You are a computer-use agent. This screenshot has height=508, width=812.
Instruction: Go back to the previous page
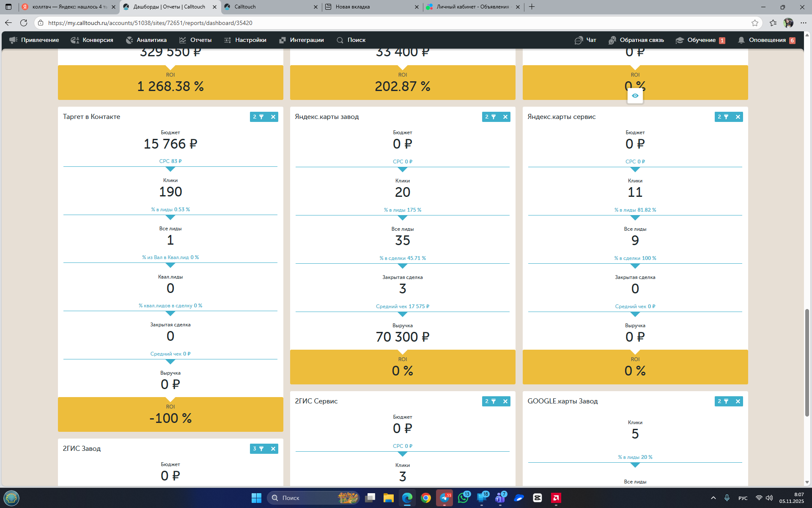8,23
